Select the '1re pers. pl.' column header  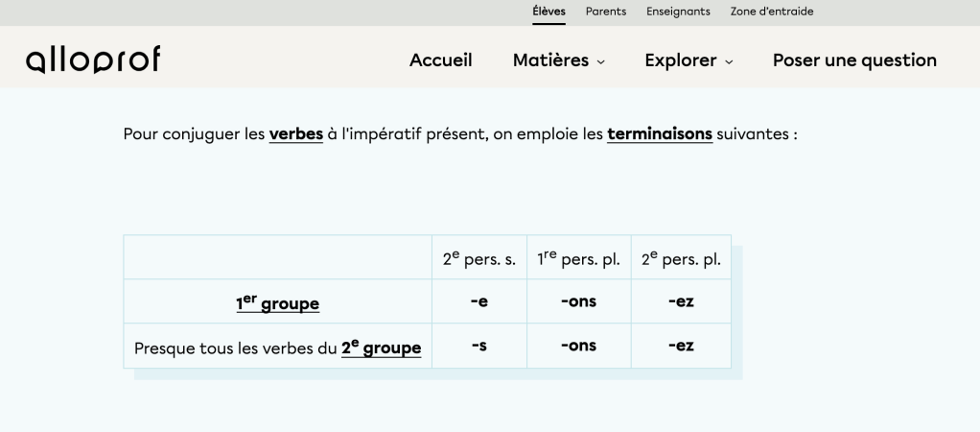point(578,258)
